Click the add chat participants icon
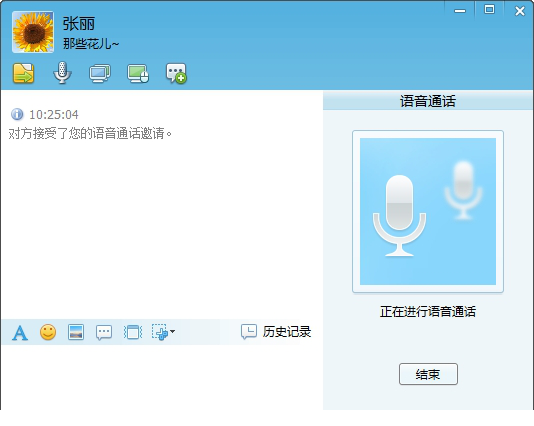Viewport: 534px width, 426px height. [x=176, y=73]
